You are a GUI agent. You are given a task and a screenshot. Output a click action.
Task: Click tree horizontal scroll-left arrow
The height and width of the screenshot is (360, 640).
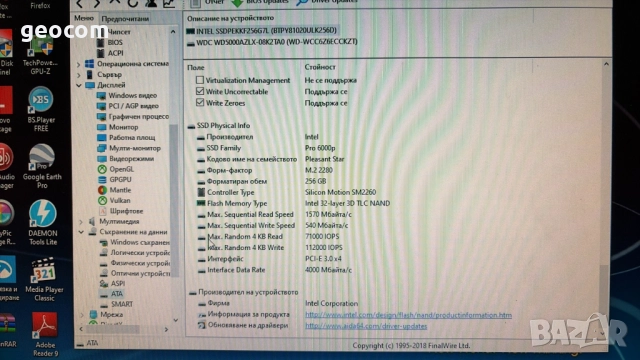(81, 329)
